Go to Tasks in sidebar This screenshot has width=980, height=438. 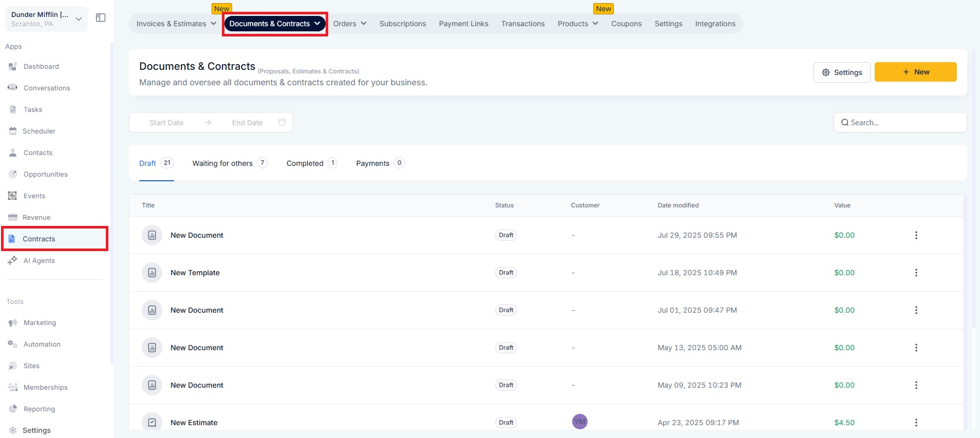[33, 109]
